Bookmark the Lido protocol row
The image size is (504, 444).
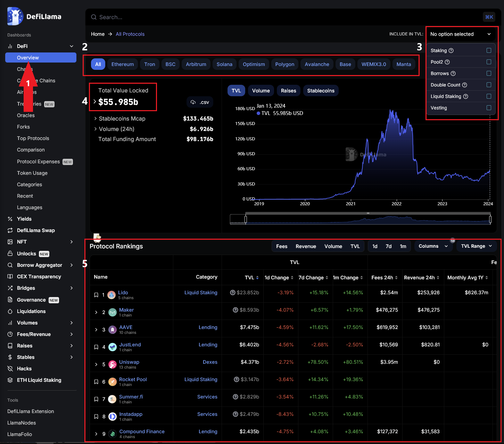(x=96, y=295)
